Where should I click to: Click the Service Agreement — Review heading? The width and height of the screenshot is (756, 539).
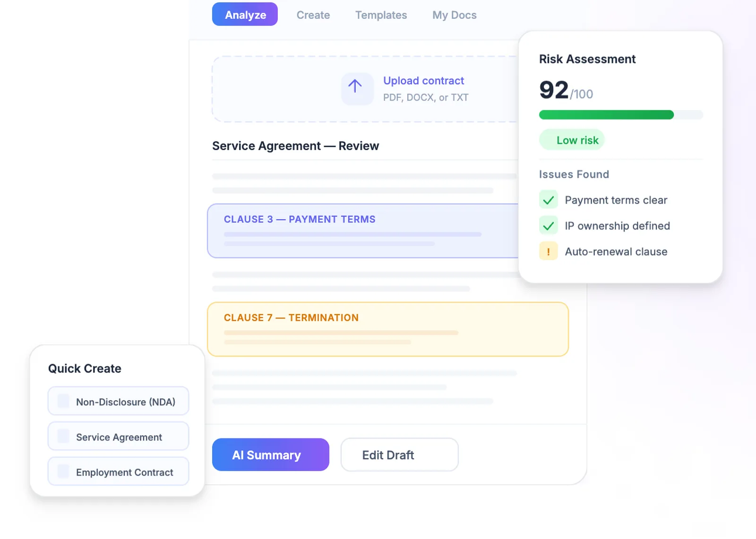click(295, 146)
